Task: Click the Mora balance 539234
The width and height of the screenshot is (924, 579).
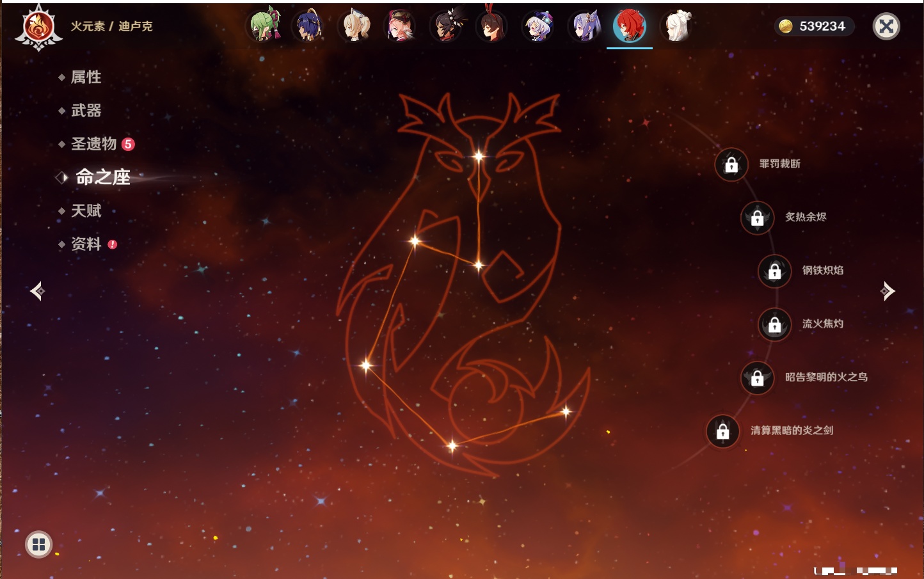Action: 822,26
